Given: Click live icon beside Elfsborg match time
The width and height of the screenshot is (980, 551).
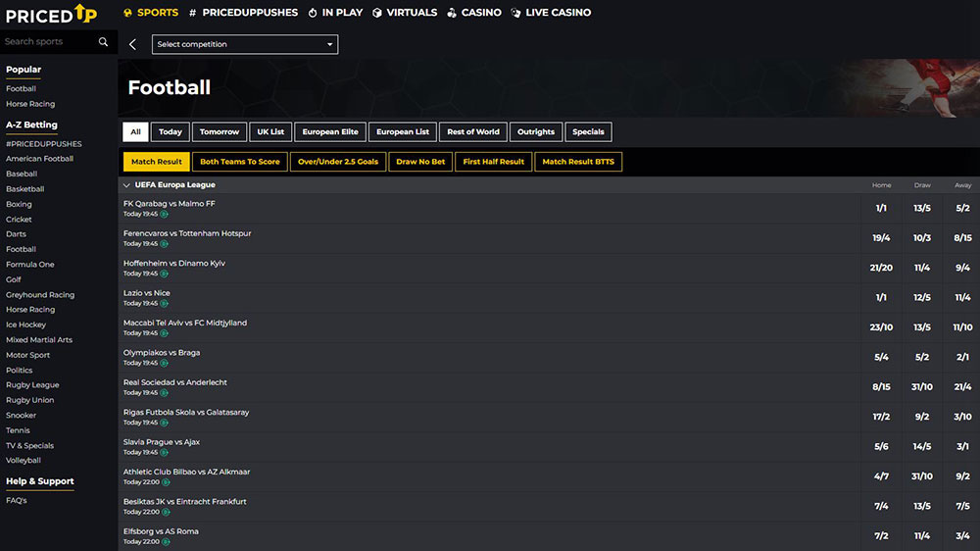Looking at the screenshot, I should tap(166, 541).
